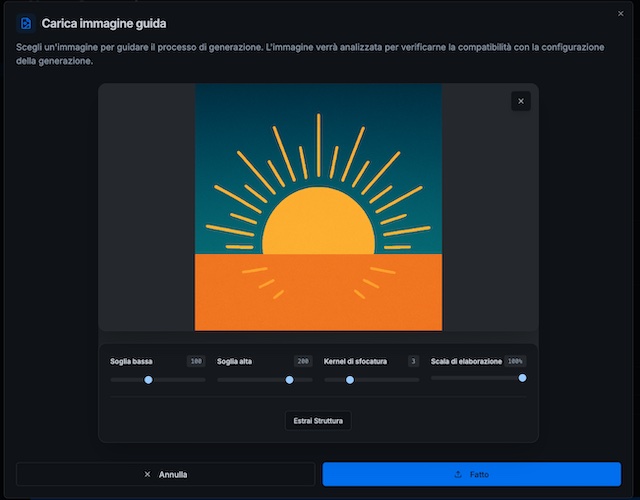The height and width of the screenshot is (500, 640).
Task: Close the Carica immagine guida dialog
Action: pos(620,13)
